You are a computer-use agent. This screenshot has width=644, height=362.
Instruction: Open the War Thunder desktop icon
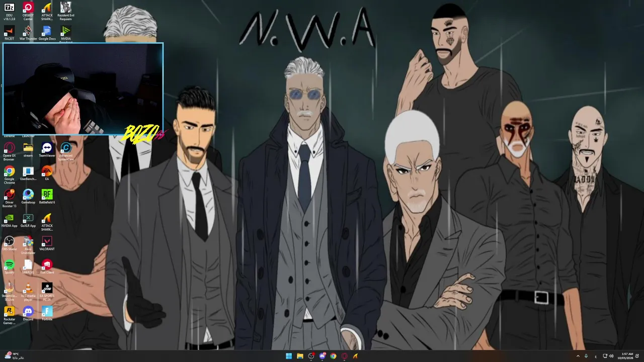28,33
